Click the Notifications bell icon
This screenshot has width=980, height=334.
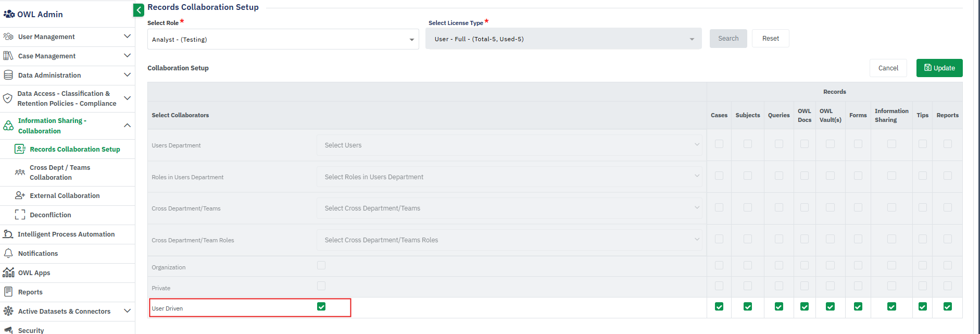point(8,253)
